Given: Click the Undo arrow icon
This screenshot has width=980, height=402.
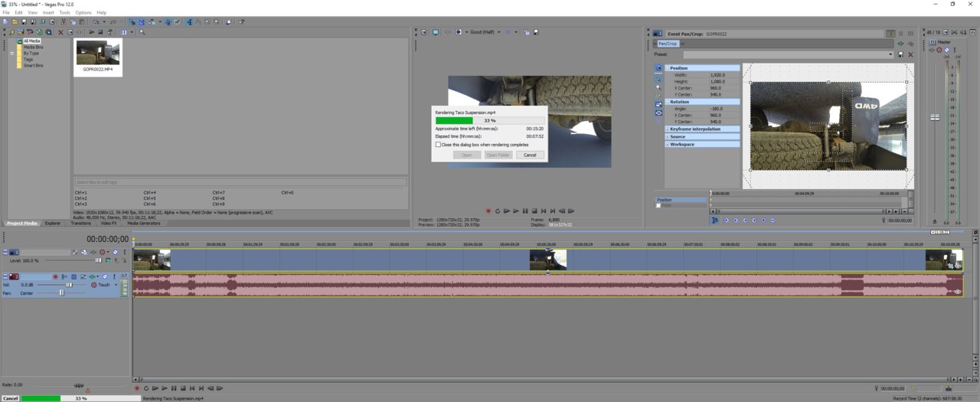Looking at the screenshot, I should 96,21.
